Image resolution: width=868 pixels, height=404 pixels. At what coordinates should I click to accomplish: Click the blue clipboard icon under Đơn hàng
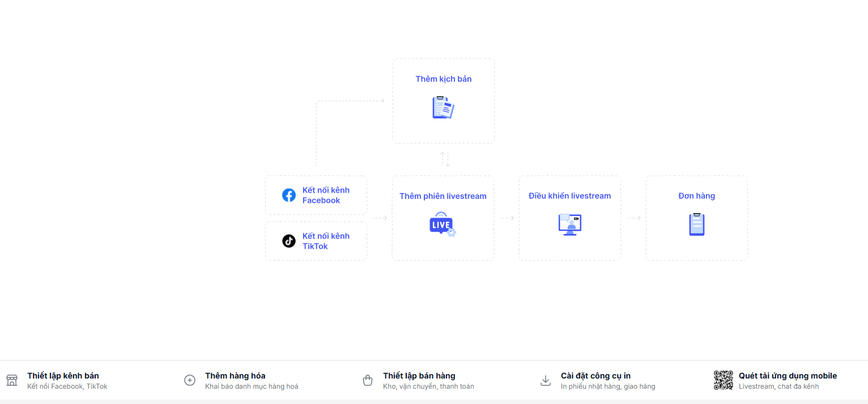(x=697, y=224)
